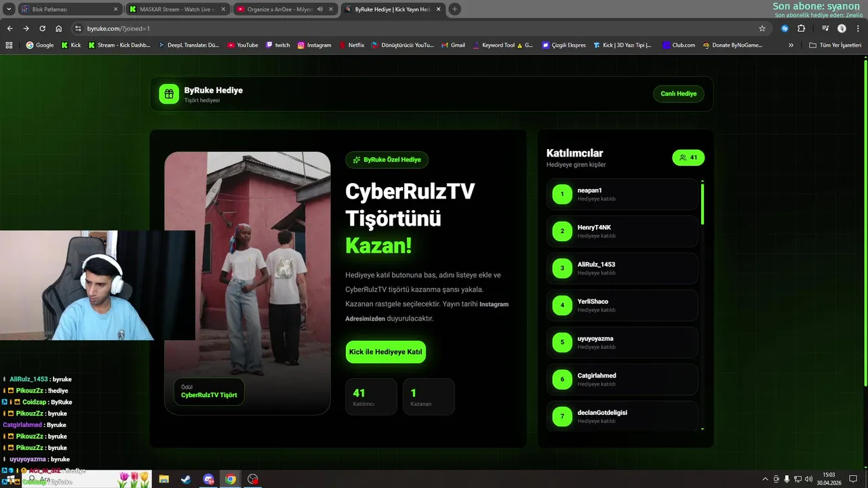Open the Netflix bookmark
868x488 pixels.
[x=351, y=45]
